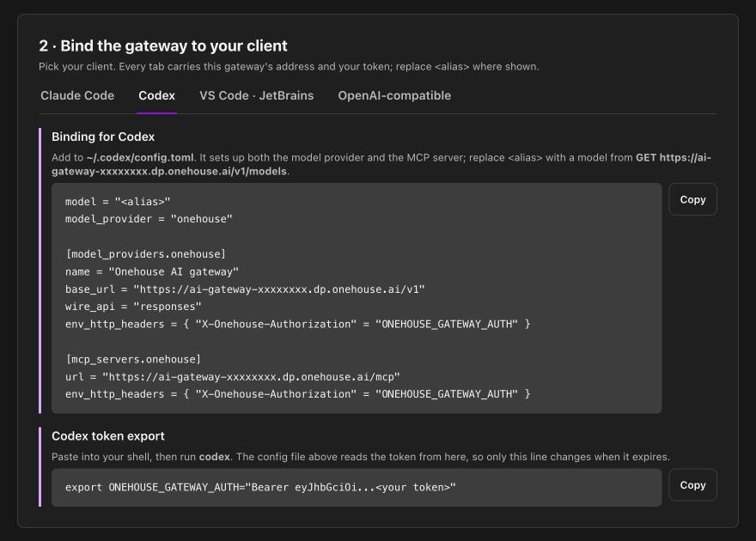Image resolution: width=756 pixels, height=541 pixels.
Task: Open the VS Code · JetBrains tab
Action: [x=257, y=95]
